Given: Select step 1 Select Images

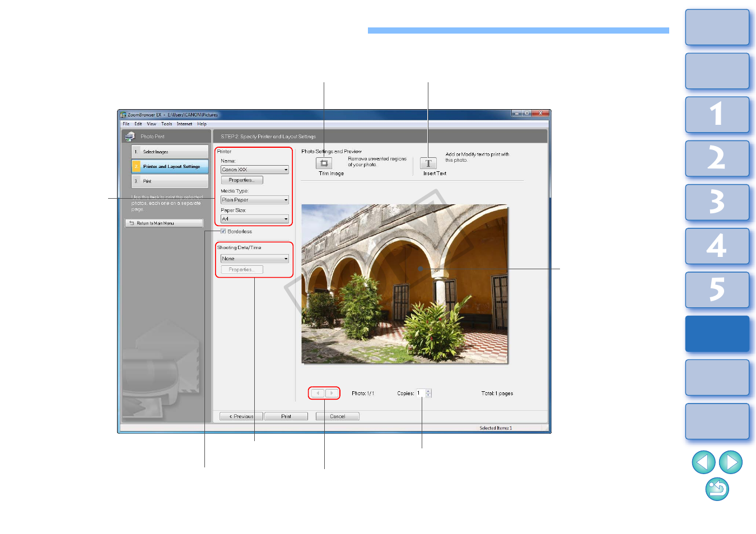Looking at the screenshot, I should [x=170, y=152].
